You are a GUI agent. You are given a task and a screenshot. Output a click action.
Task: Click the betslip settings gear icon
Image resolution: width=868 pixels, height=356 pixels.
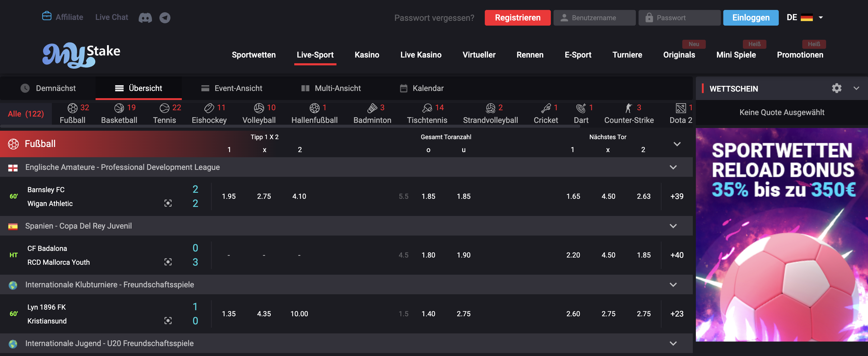tap(836, 88)
